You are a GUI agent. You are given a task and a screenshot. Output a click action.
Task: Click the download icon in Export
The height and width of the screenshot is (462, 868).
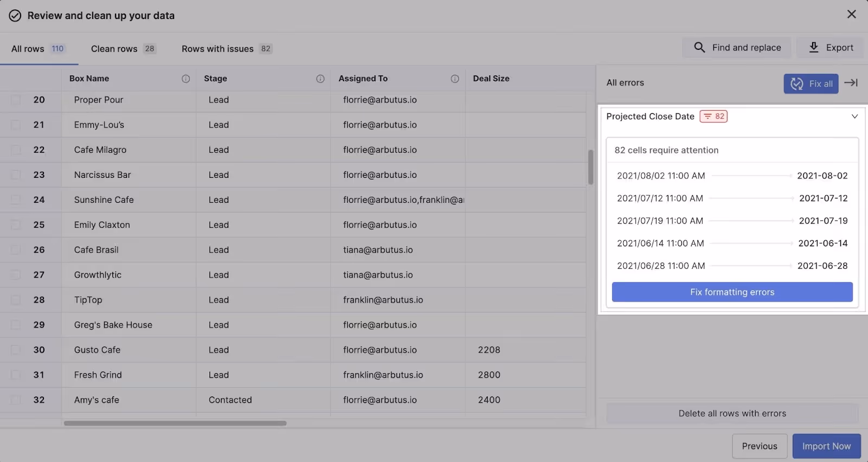point(814,48)
